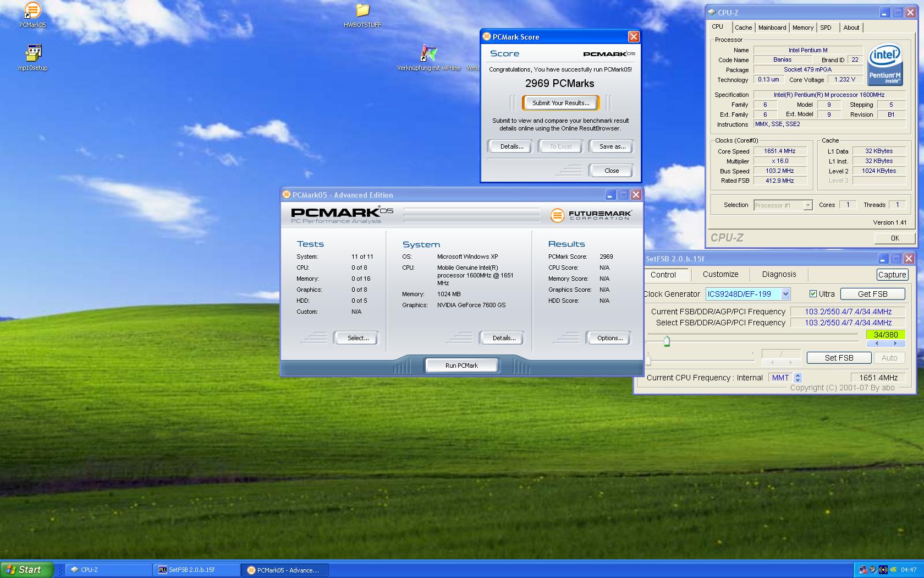The image size is (924, 578).
Task: Click Run PCMark button
Action: point(461,366)
